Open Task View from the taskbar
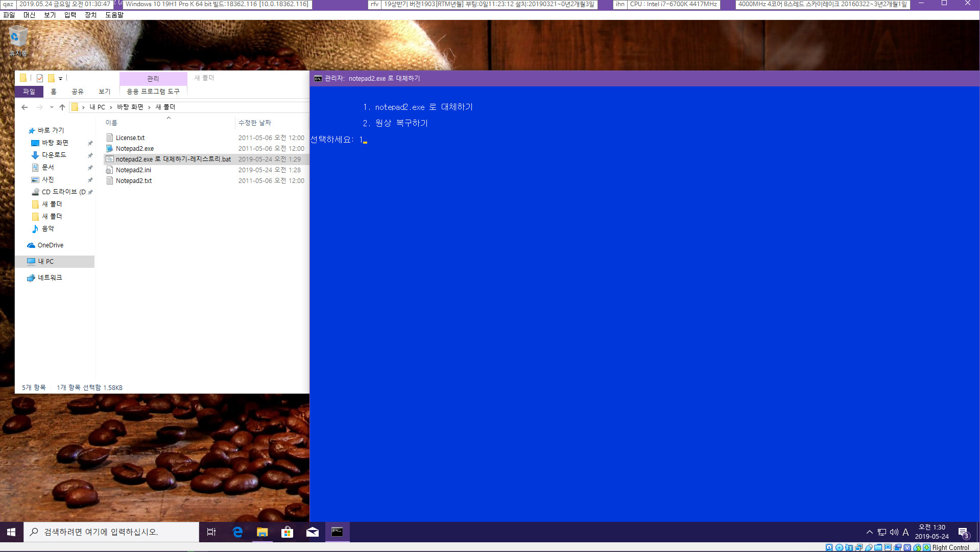 point(211,532)
